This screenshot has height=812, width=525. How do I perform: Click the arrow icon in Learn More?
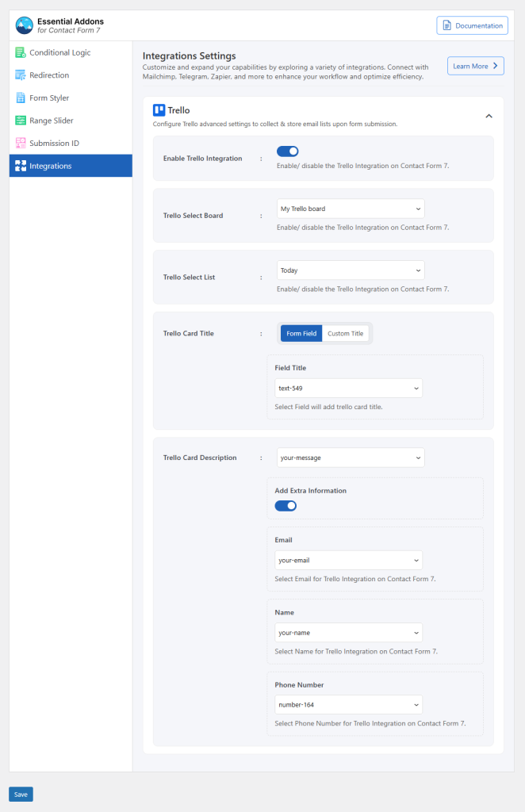click(x=495, y=66)
